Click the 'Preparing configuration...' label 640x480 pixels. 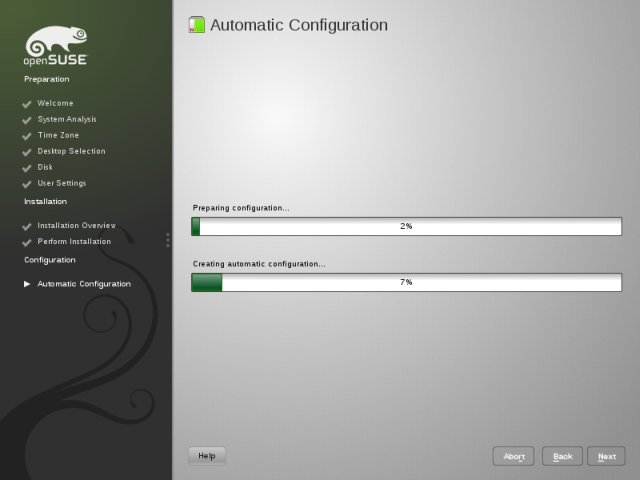(241, 208)
